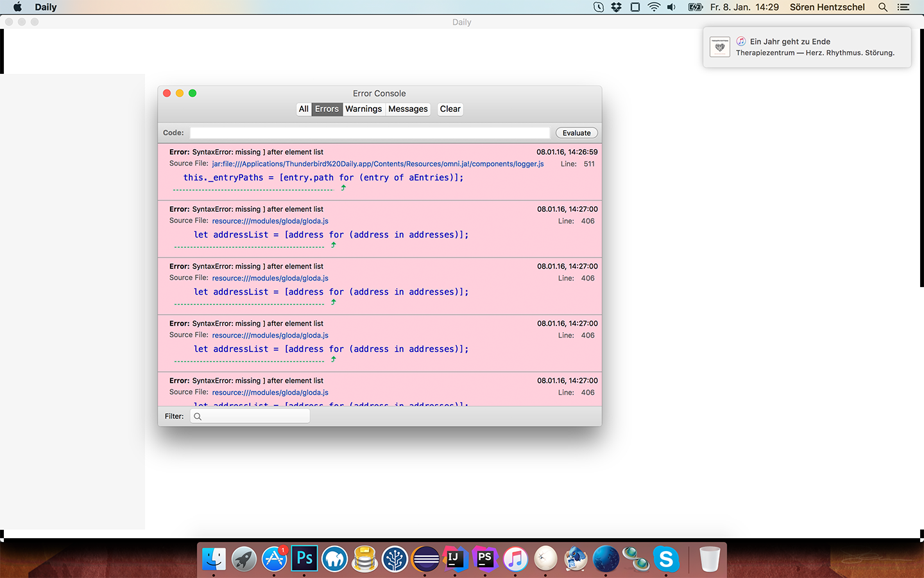Open IntelliJ IDEA from the Dock
This screenshot has height=578, width=924.
click(455, 559)
